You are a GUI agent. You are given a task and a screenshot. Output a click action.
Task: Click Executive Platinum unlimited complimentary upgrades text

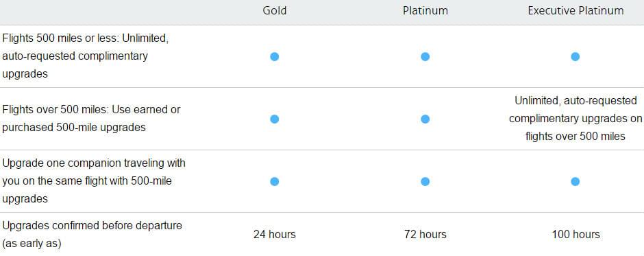575,119
